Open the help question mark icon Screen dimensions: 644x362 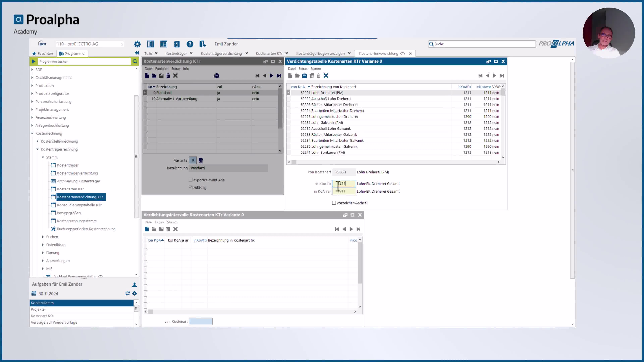[190, 44]
